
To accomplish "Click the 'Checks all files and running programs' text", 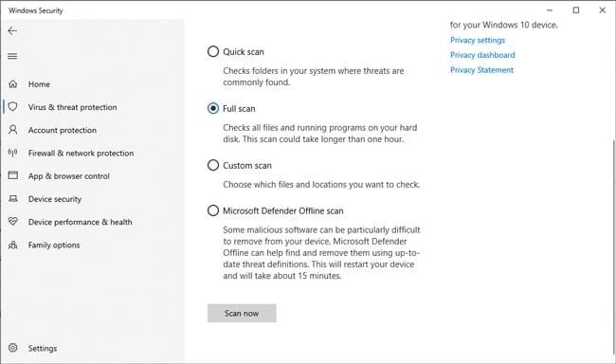I will (319, 134).
